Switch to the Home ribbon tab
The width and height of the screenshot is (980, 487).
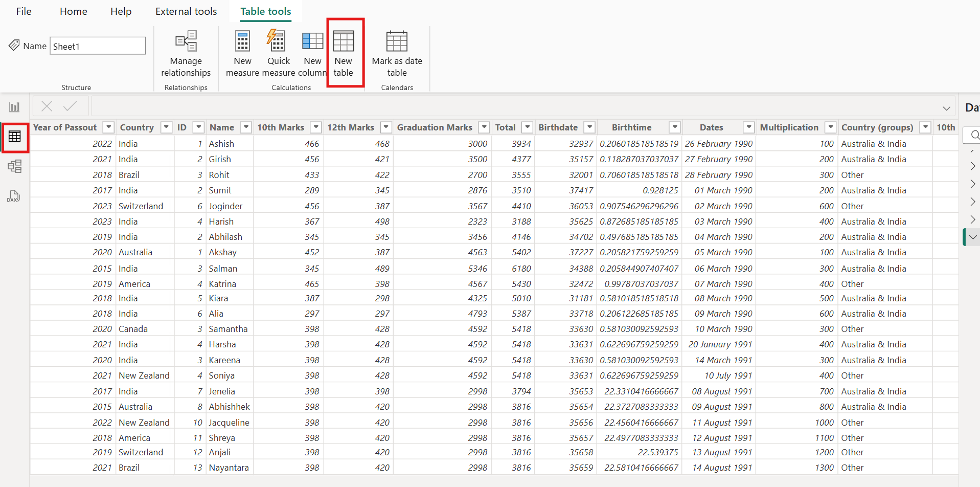[x=73, y=11]
